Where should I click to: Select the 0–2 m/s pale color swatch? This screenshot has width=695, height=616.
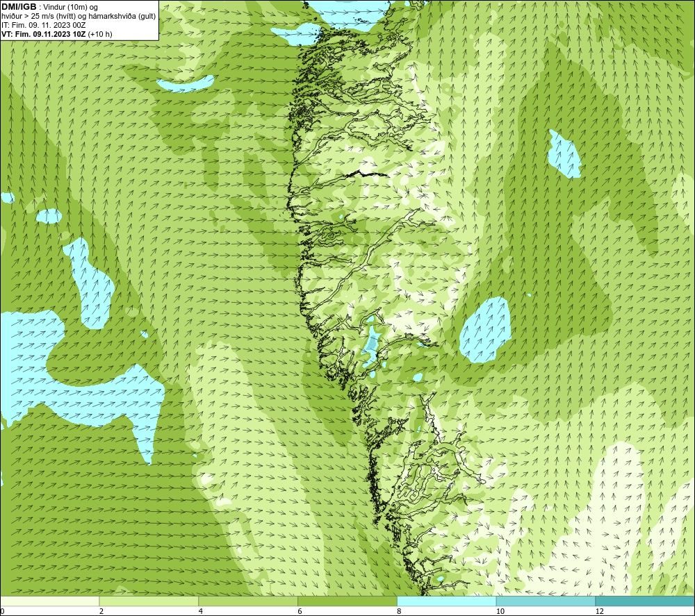pyautogui.click(x=49, y=601)
